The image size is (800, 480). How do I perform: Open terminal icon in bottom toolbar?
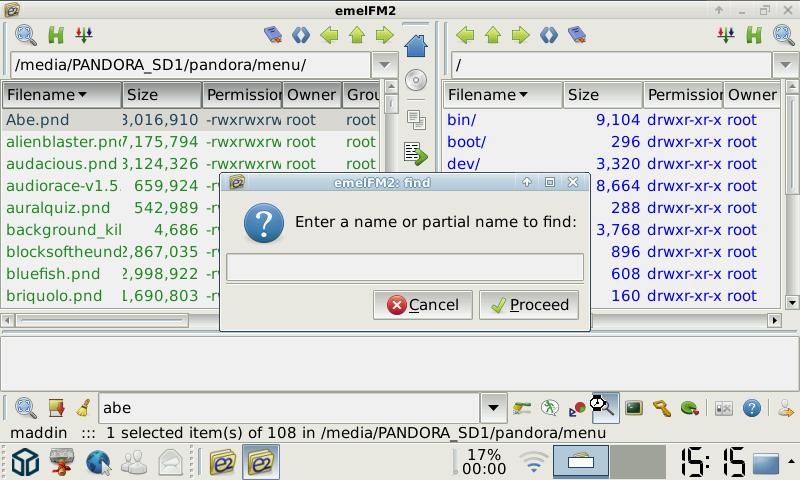tap(634, 408)
